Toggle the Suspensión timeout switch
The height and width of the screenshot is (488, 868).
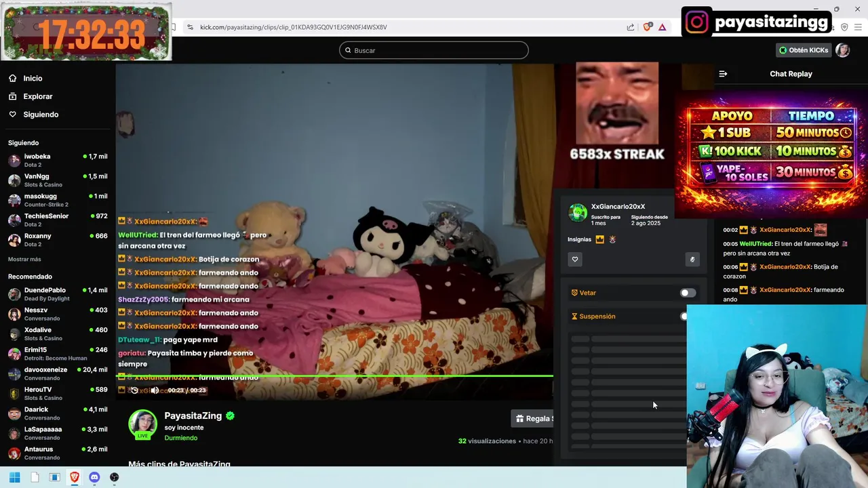click(684, 317)
